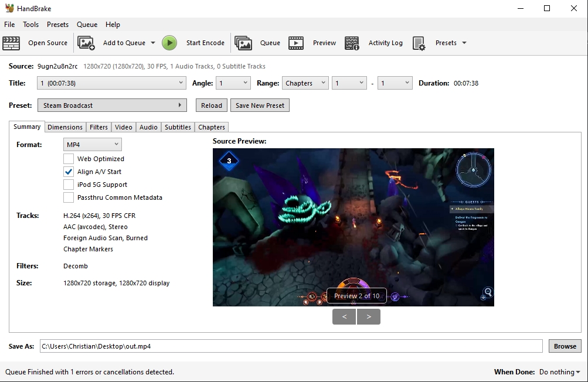Viewport: 588px width, 382px height.
Task: Click the Decomb filter text
Action: click(76, 266)
